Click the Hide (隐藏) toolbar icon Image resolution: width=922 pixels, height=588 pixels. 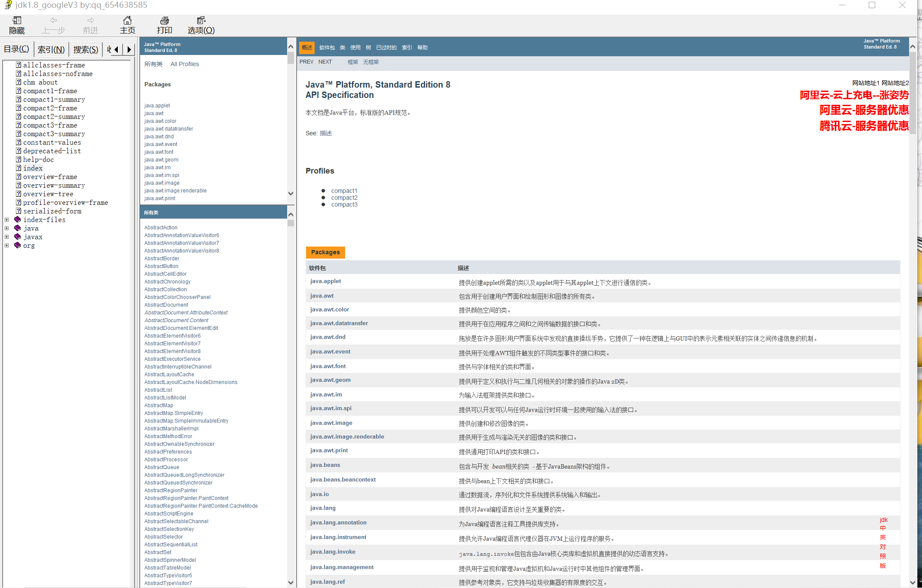point(17,21)
